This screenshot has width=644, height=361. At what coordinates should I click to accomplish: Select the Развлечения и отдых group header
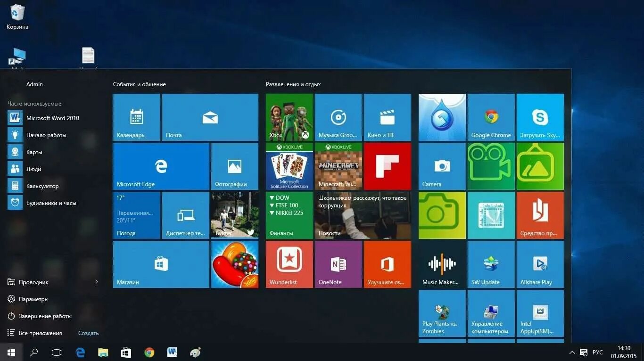[x=293, y=84]
